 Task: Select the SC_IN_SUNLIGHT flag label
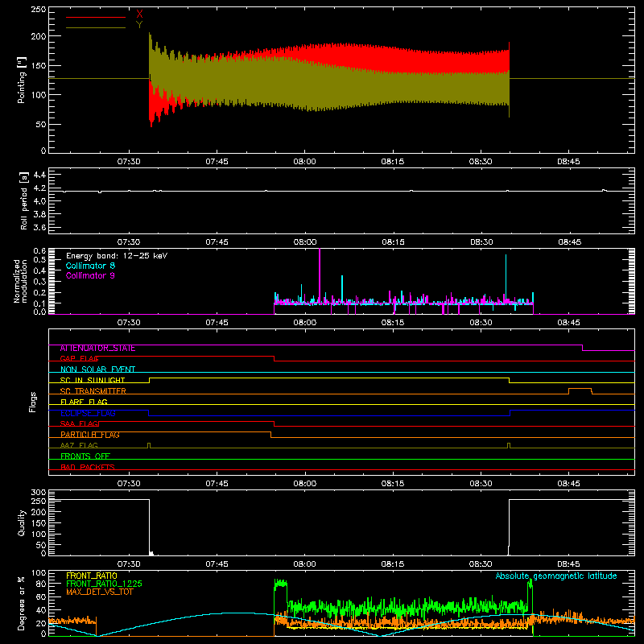pos(93,380)
